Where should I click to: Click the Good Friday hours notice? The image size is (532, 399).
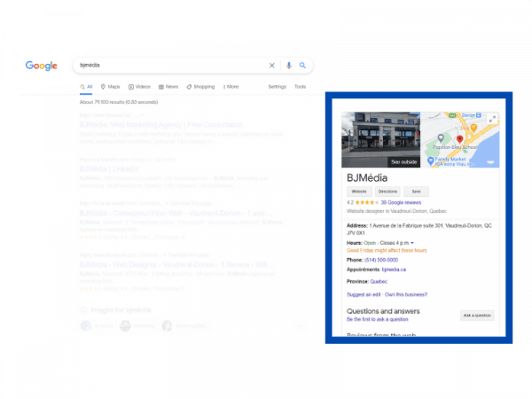pyautogui.click(x=387, y=251)
